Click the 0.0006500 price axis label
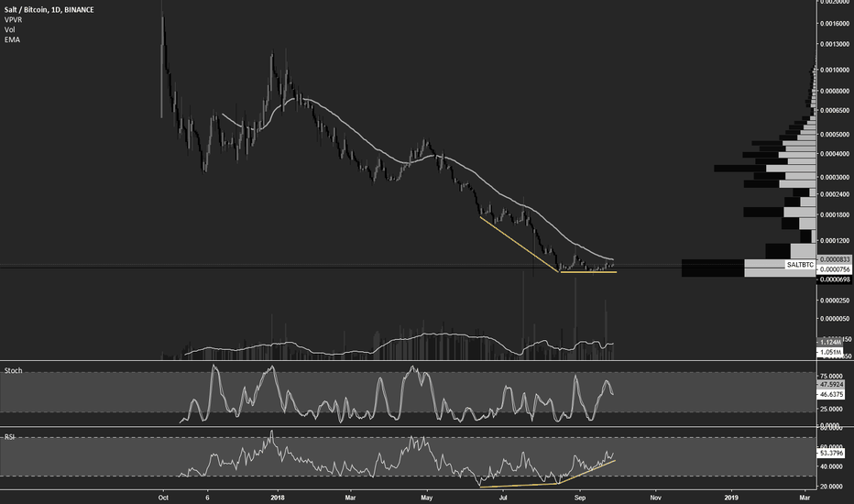The width and height of the screenshot is (854, 504). pyautogui.click(x=835, y=111)
